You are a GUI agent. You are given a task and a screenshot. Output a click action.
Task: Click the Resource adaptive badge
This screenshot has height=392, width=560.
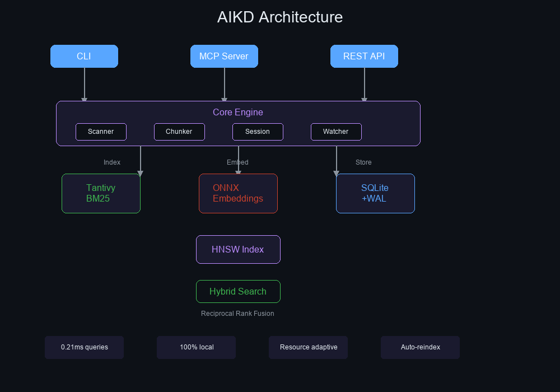coord(308,347)
